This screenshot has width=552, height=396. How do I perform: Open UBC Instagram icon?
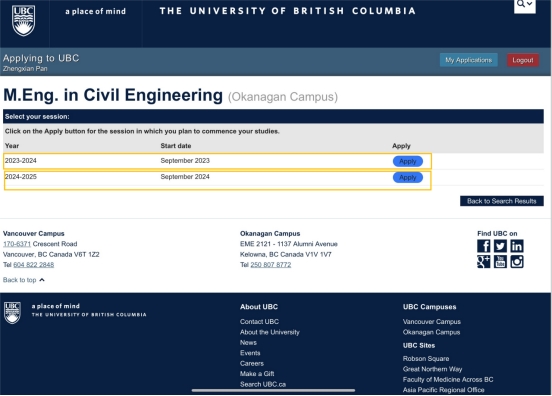[517, 262]
